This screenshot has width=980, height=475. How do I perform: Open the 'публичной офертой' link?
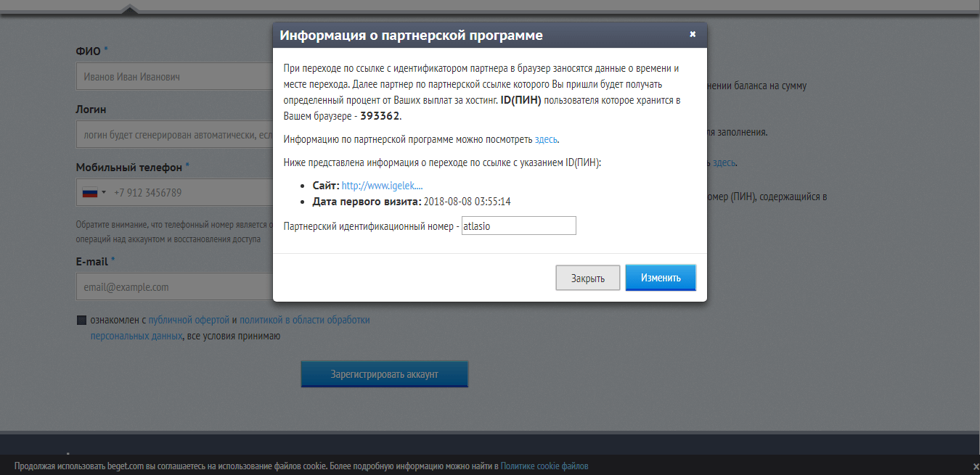coord(189,320)
